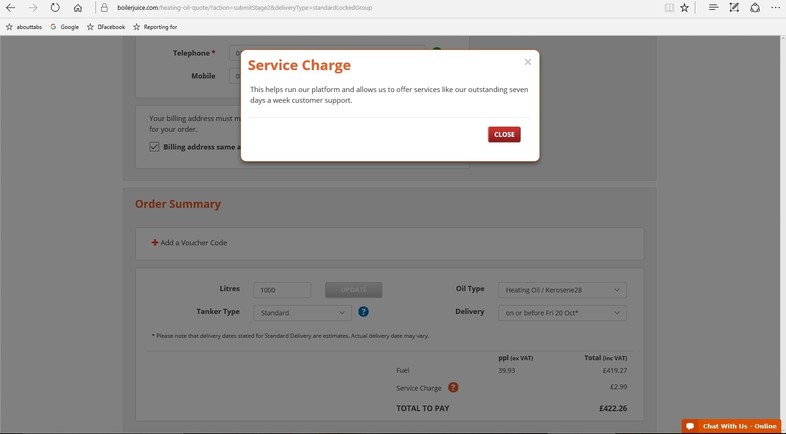
Task: Click the Order Summary heading
Action: pos(177,204)
